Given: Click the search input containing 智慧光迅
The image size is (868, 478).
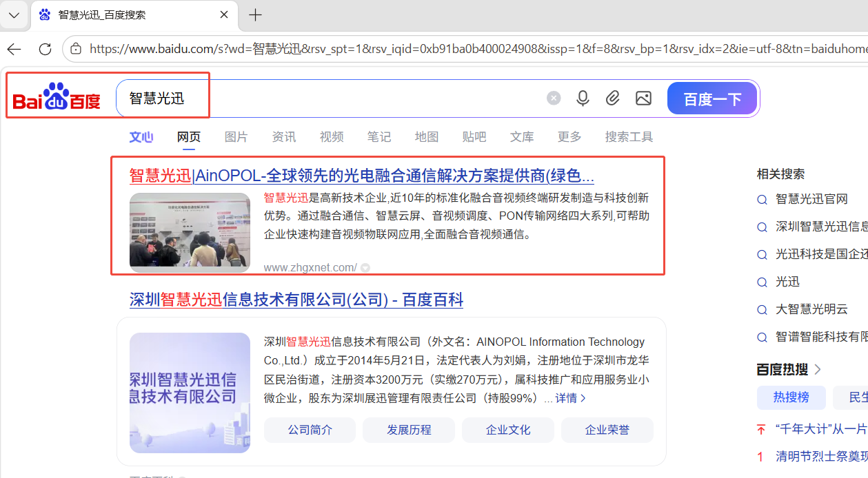Looking at the screenshot, I should pyautogui.click(x=331, y=98).
